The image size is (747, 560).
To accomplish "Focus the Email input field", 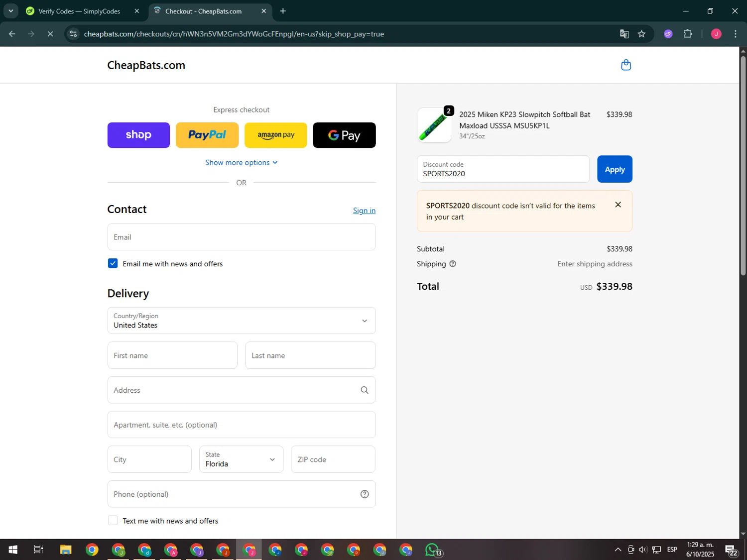I will click(242, 237).
